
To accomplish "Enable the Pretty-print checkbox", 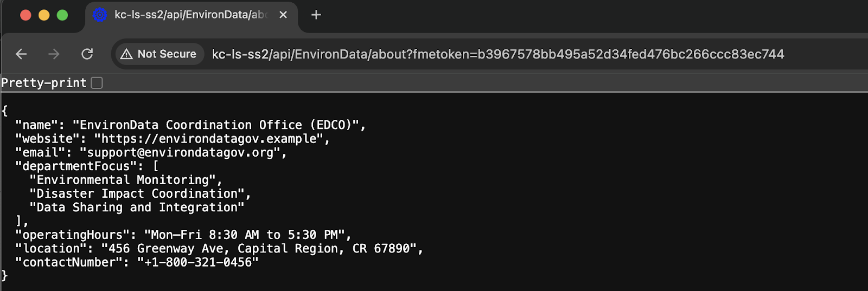I will point(97,83).
